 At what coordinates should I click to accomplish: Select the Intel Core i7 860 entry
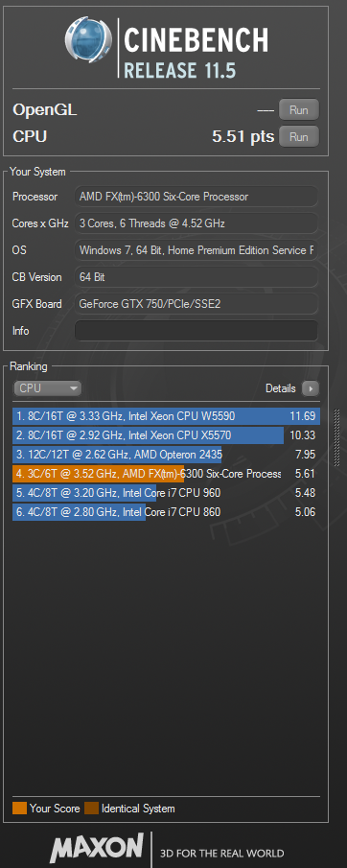(166, 512)
